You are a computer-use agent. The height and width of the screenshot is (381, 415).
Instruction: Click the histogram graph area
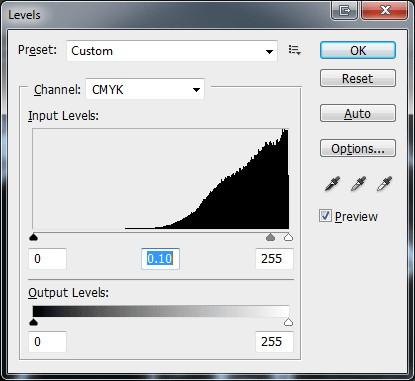click(x=161, y=179)
